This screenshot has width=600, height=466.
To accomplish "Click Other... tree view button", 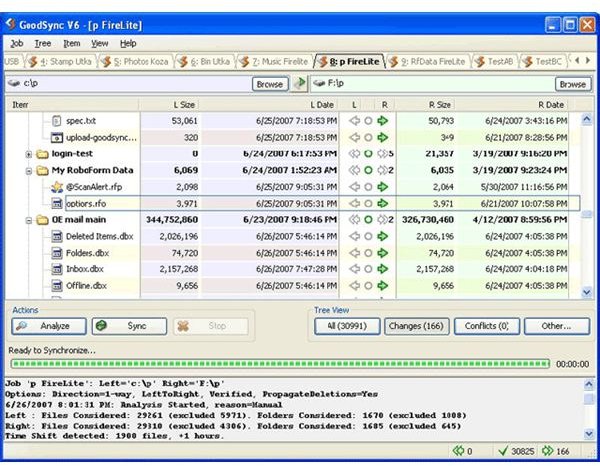I will point(557,326).
